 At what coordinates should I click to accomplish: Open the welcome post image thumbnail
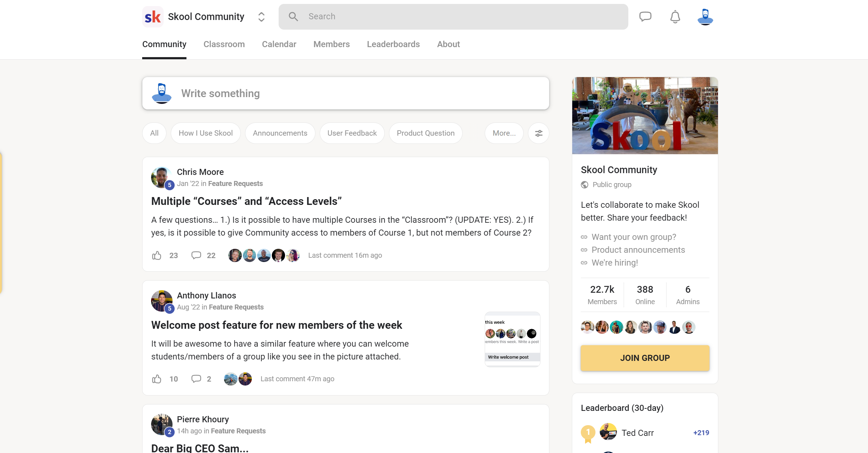coord(512,339)
